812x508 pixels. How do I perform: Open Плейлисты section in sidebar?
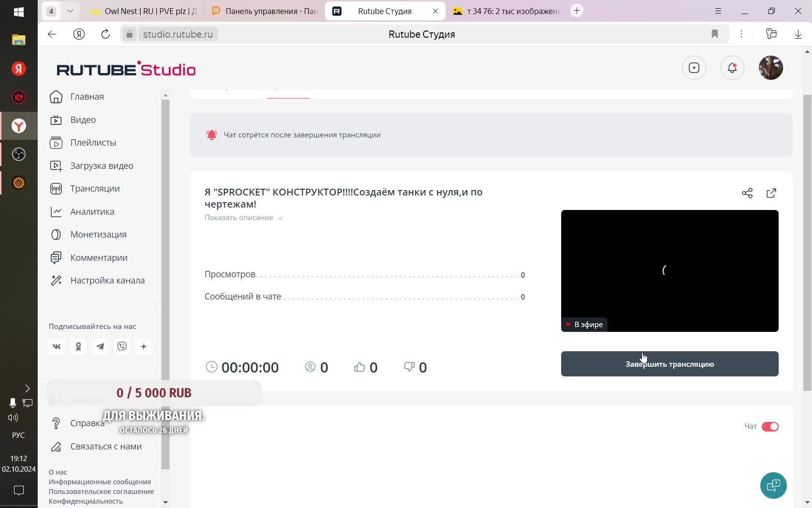84,143
